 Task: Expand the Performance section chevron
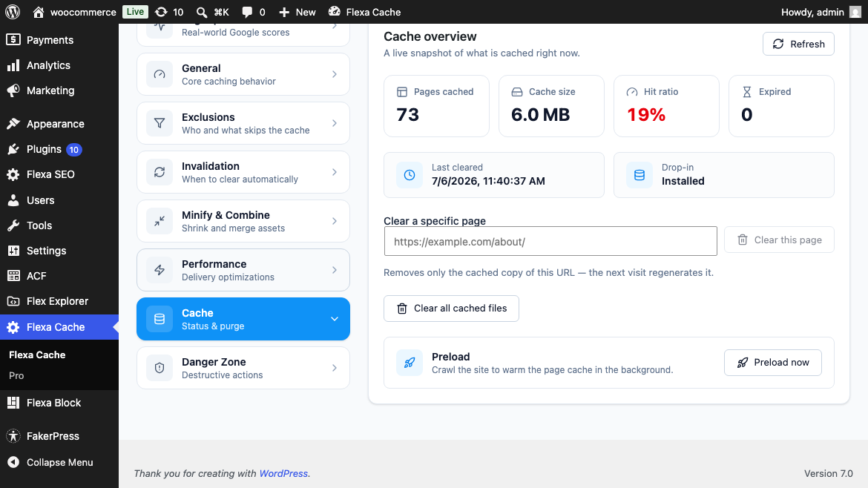335,270
